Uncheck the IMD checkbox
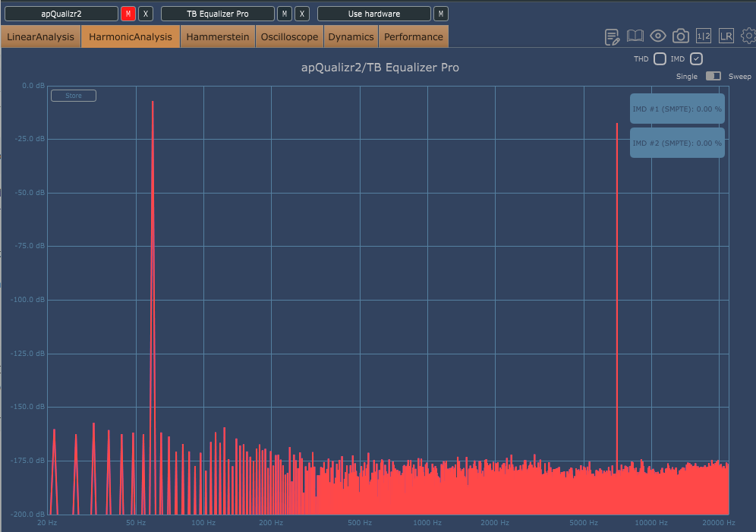Image resolution: width=756 pixels, height=532 pixels. [x=696, y=58]
